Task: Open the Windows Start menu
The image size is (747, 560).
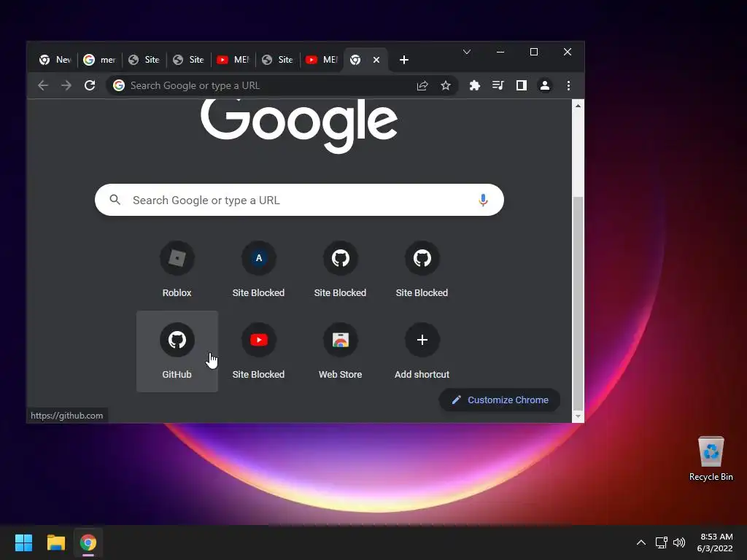Action: pyautogui.click(x=23, y=542)
